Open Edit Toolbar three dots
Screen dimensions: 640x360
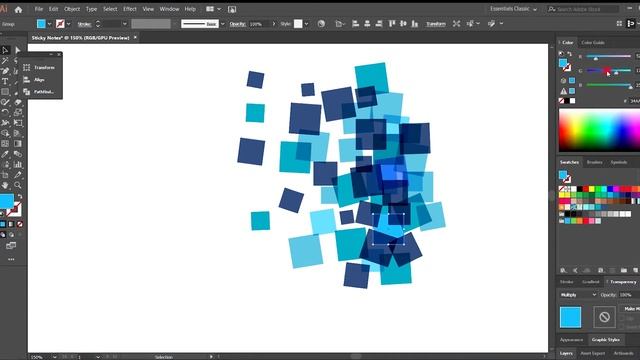click(x=11, y=259)
